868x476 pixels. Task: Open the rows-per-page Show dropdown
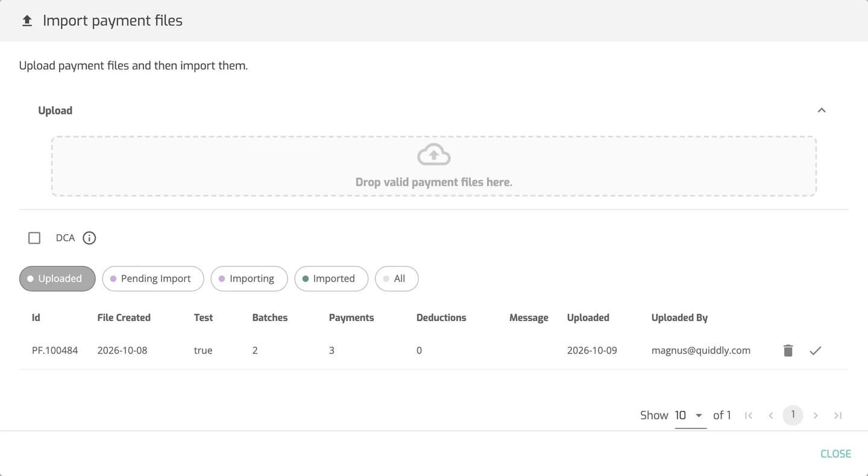[690, 415]
